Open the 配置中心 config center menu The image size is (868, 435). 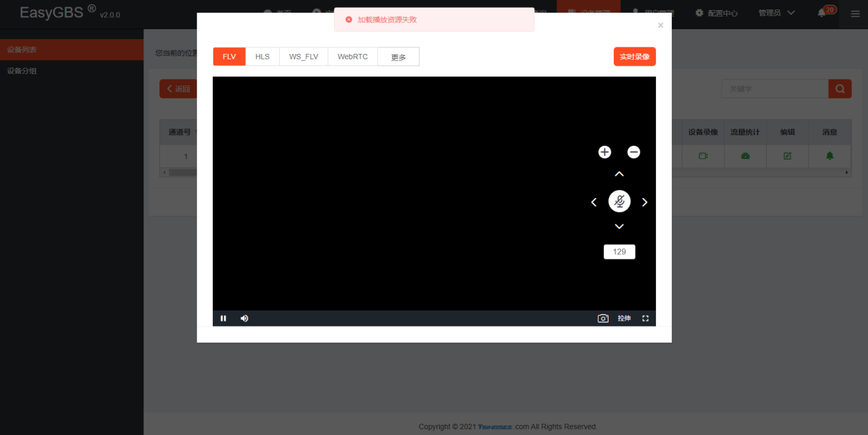pos(716,13)
